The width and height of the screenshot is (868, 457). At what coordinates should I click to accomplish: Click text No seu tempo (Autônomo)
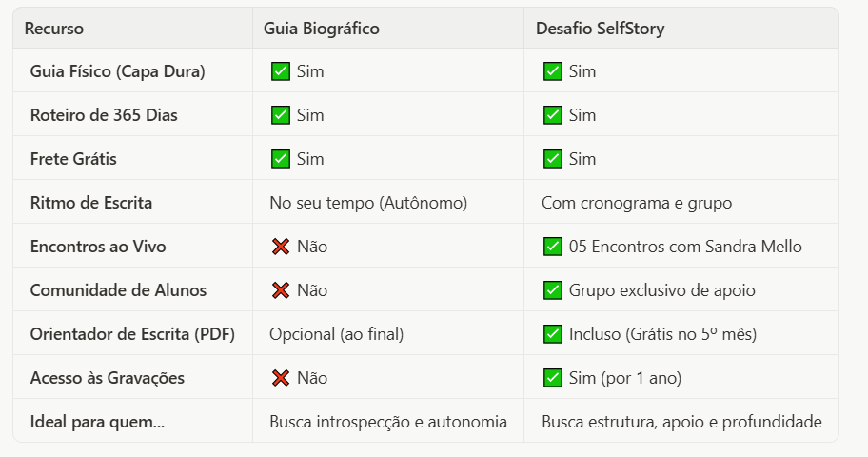[x=368, y=203]
